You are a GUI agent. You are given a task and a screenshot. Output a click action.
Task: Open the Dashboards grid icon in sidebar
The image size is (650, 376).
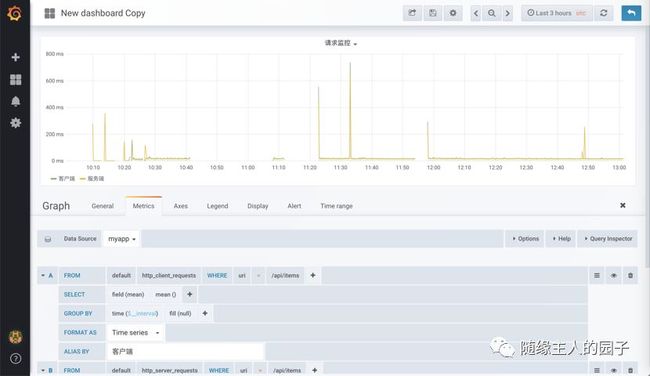tap(15, 80)
